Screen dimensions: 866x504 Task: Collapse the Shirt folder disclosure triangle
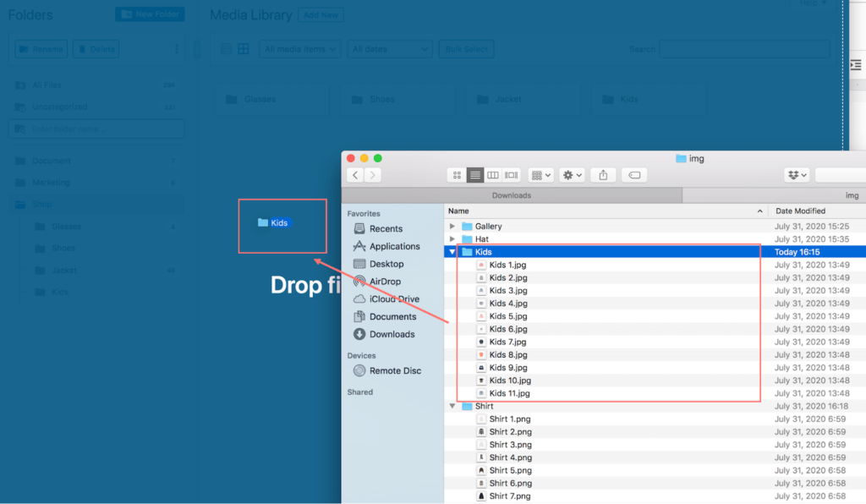pyautogui.click(x=452, y=407)
